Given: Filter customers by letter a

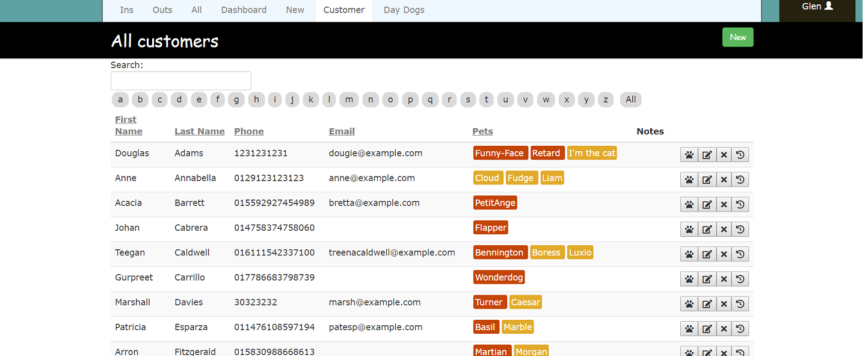Looking at the screenshot, I should pyautogui.click(x=120, y=99).
